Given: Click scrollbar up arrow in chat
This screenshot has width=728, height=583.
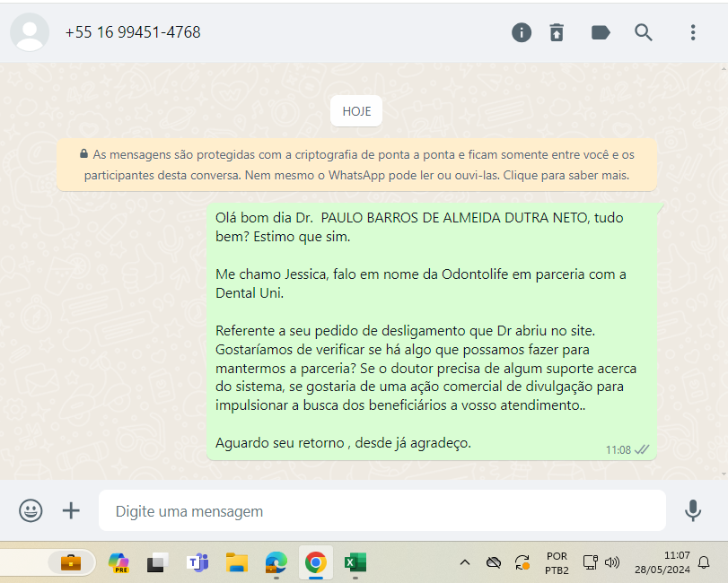Looking at the screenshot, I should (724, 69).
